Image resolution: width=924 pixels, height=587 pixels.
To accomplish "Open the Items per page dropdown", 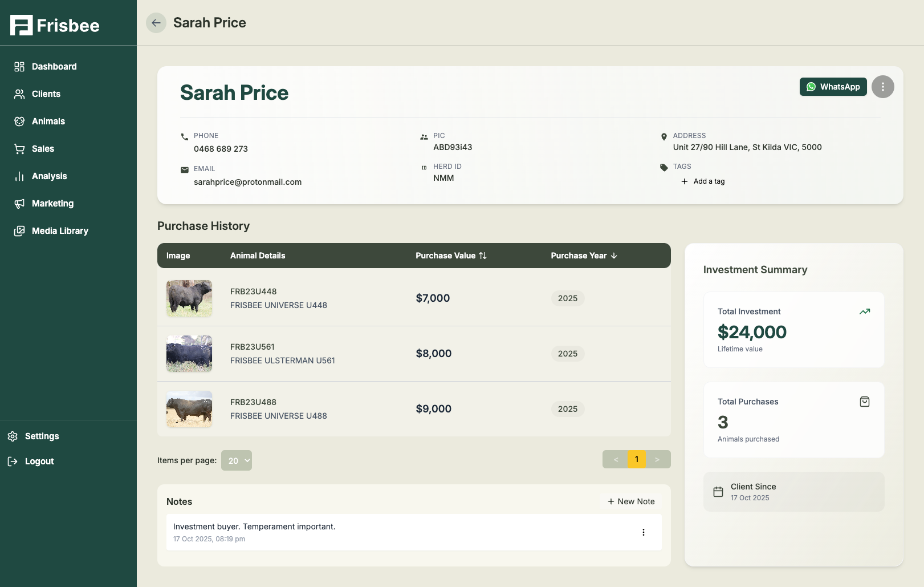I will coord(237,460).
